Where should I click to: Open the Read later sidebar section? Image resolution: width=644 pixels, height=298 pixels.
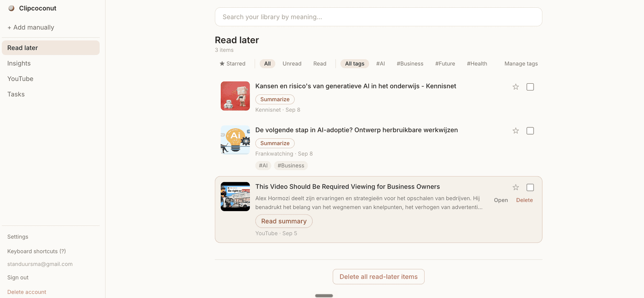(51, 48)
